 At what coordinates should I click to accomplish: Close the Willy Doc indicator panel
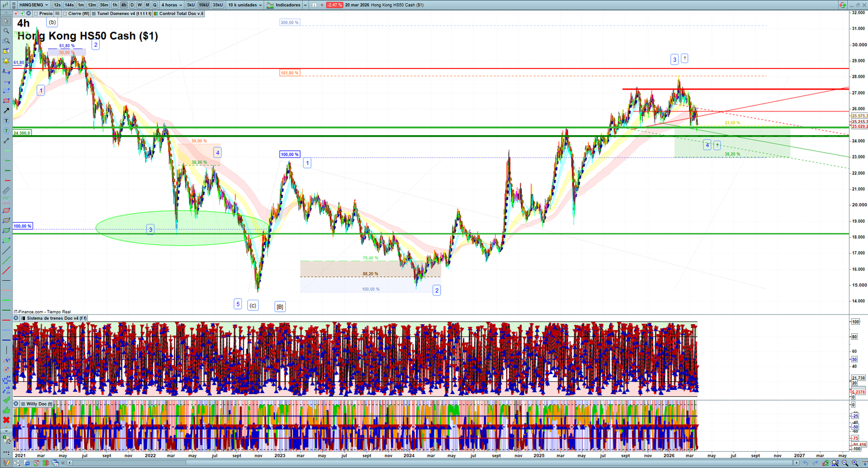(x=16, y=404)
